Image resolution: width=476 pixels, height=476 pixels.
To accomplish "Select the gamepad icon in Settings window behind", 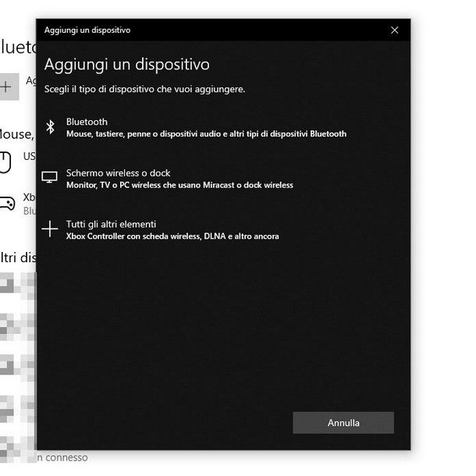I will click(7, 204).
